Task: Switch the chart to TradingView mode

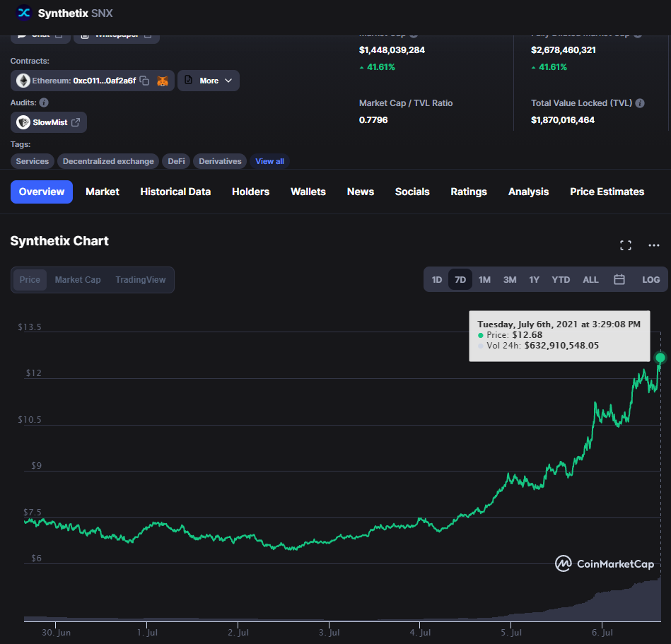Action: click(141, 279)
